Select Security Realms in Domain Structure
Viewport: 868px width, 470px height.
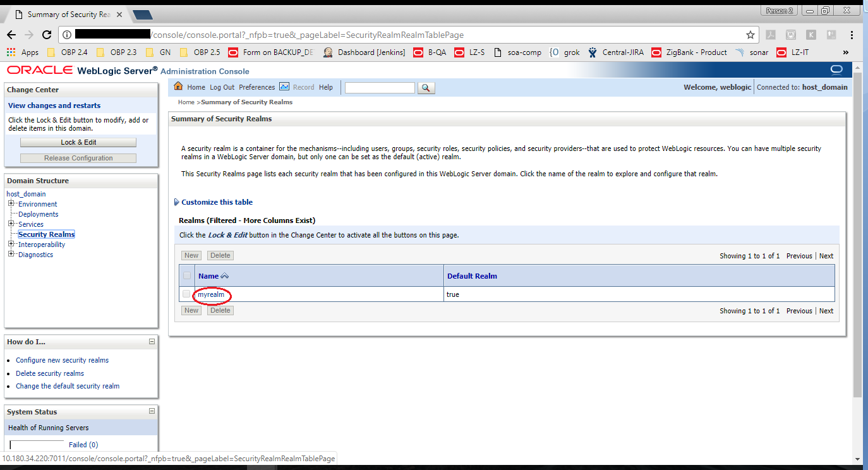[46, 234]
